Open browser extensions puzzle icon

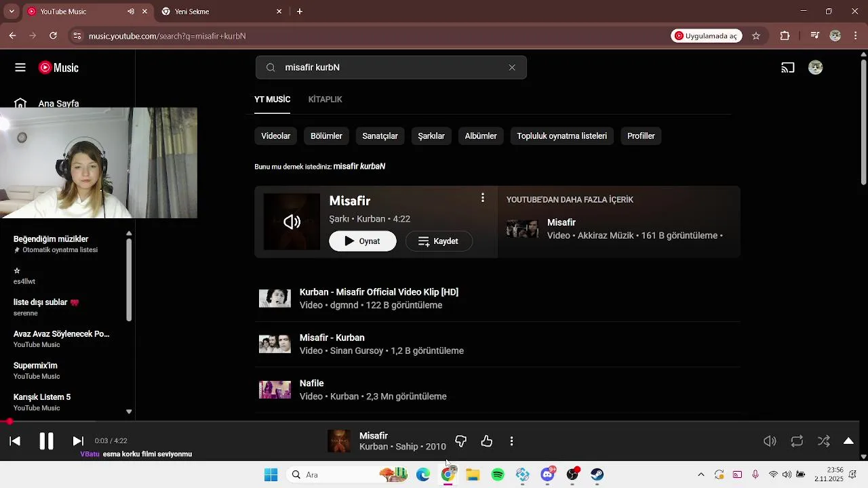tap(785, 36)
